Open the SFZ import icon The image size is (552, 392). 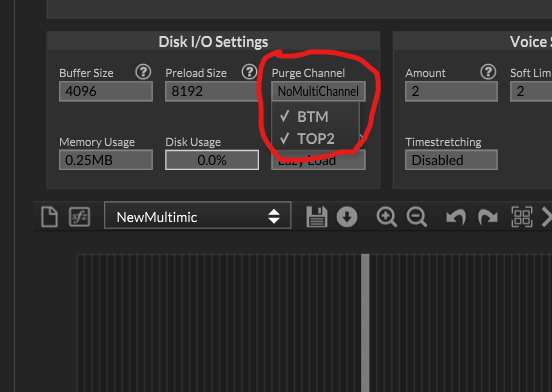tap(79, 217)
